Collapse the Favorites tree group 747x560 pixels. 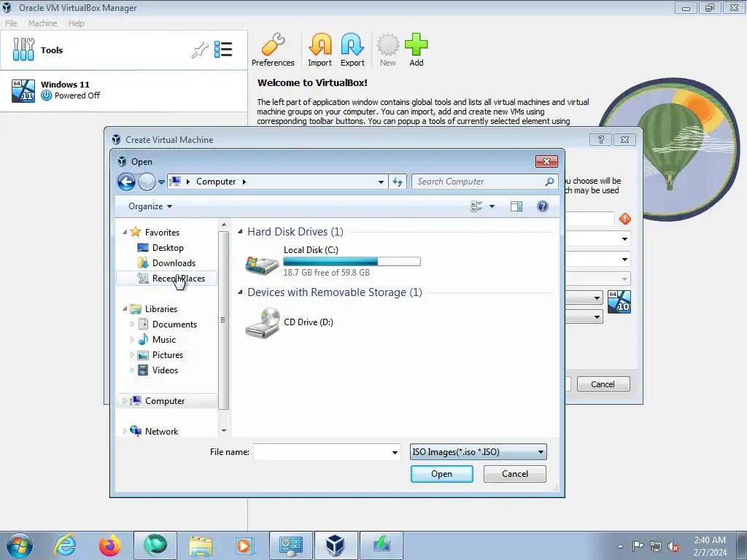tap(125, 233)
